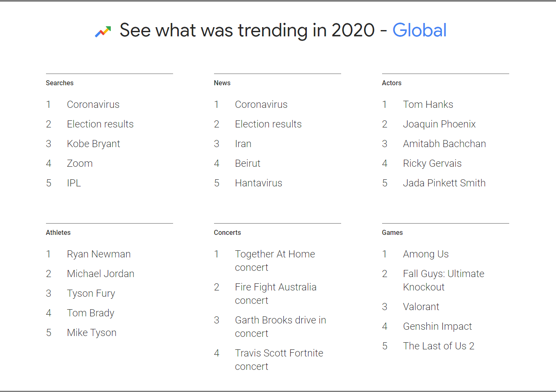556x392 pixels.
Task: Click Ryan Newman under Athletes
Action: click(99, 254)
